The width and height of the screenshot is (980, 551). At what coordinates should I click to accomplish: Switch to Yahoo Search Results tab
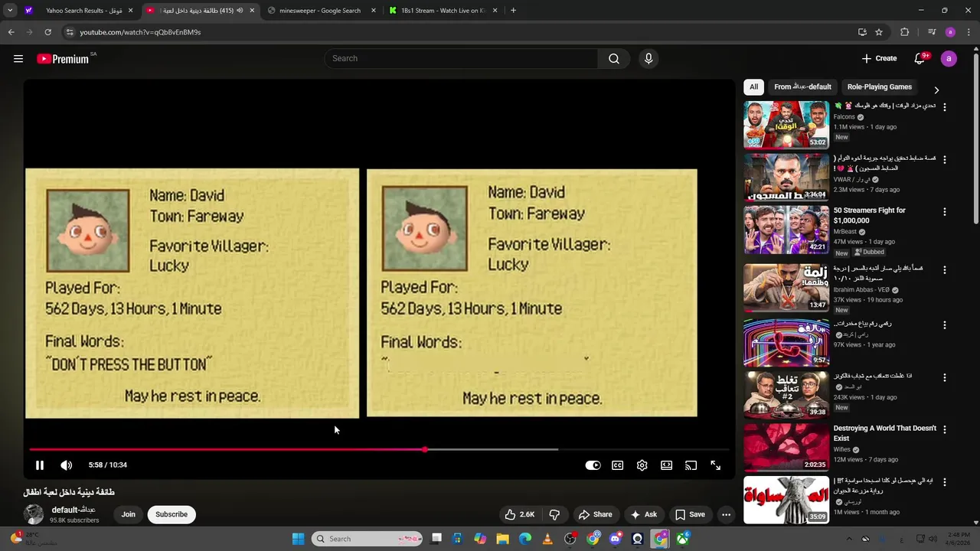click(x=80, y=11)
